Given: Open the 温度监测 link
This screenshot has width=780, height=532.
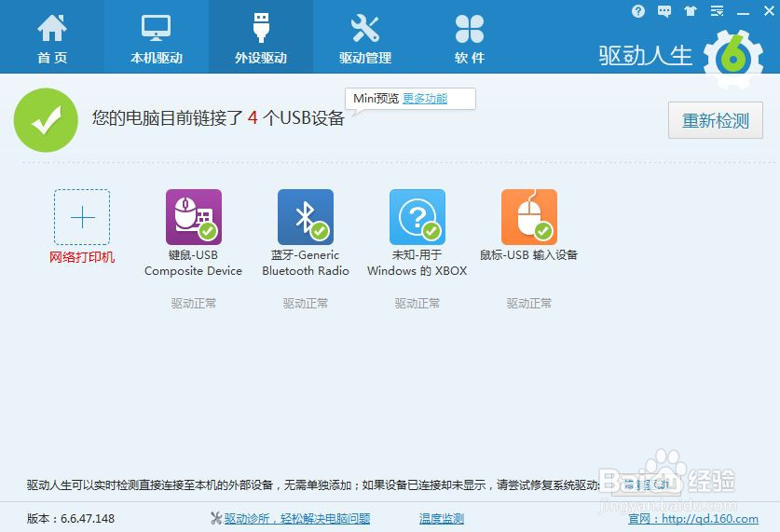Looking at the screenshot, I should tap(442, 519).
